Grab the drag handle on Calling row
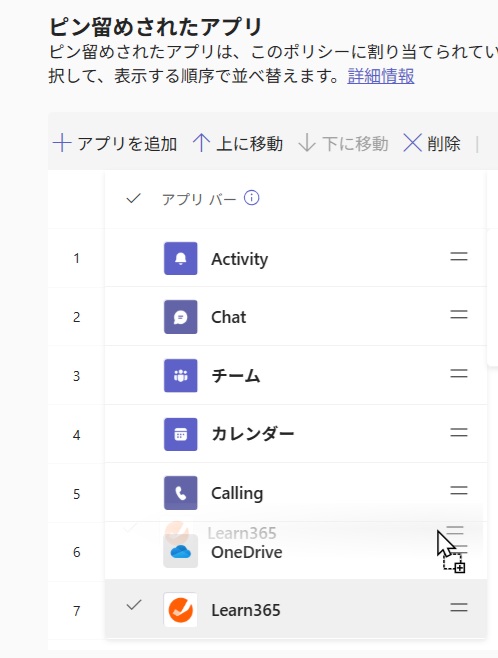 459,491
